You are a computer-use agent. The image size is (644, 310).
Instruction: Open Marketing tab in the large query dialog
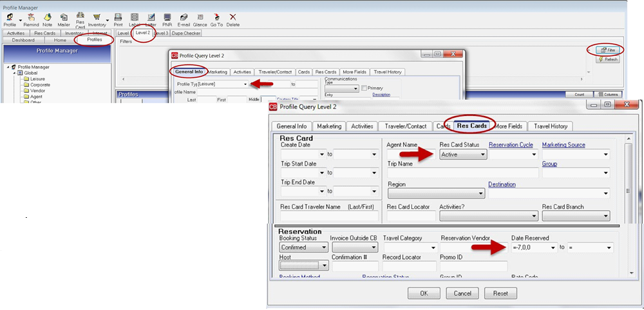(x=329, y=126)
